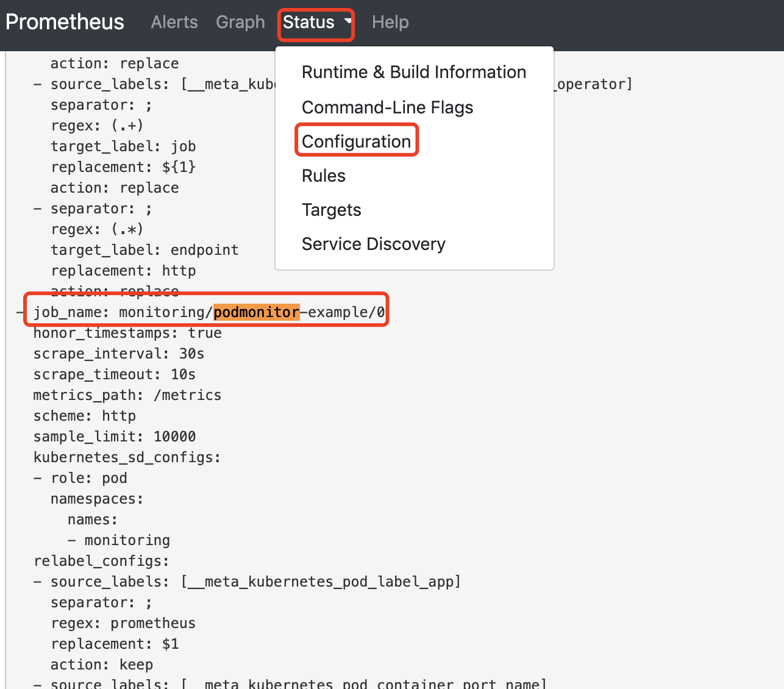Click the action: keep line
This screenshot has height=689, width=784.
tap(101, 665)
